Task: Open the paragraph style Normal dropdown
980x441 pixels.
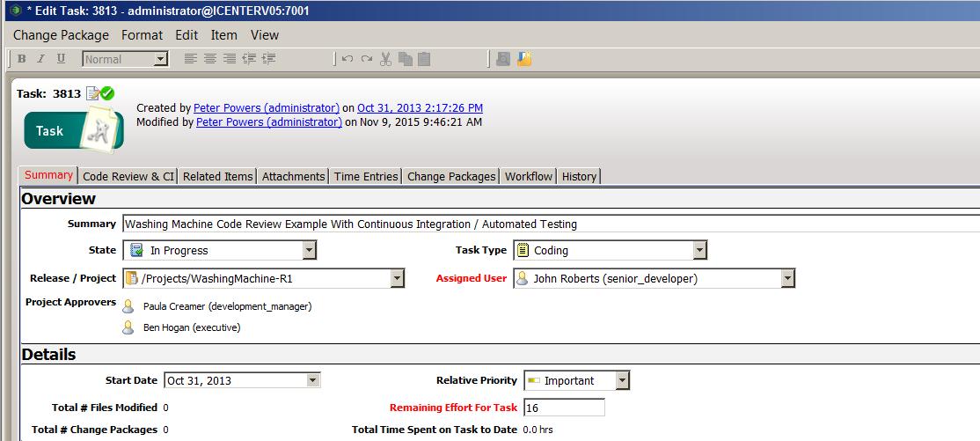Action: [160, 59]
